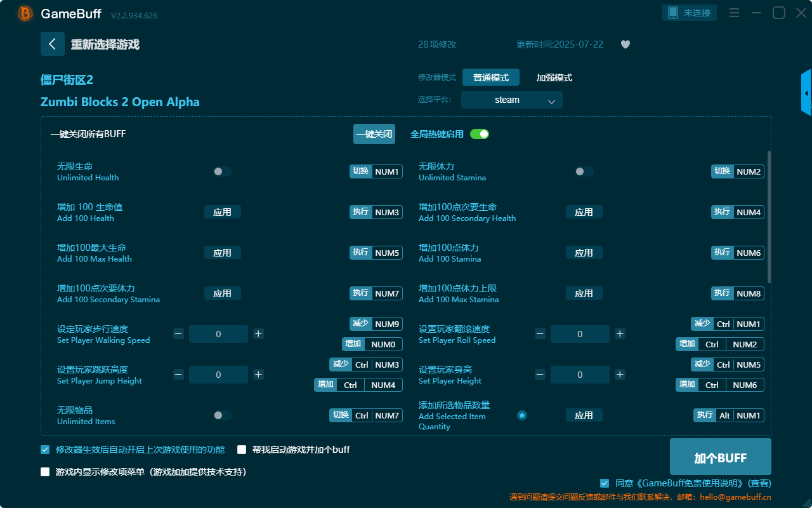This screenshot has width=812, height=508.
Task: Click the NUM3 hotkey for Add 100 Health
Action: pyautogui.click(x=376, y=212)
